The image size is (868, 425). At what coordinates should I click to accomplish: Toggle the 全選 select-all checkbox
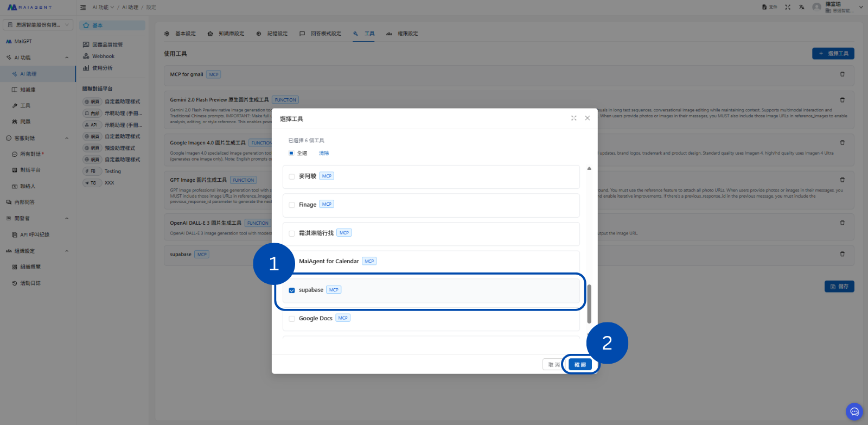point(291,153)
